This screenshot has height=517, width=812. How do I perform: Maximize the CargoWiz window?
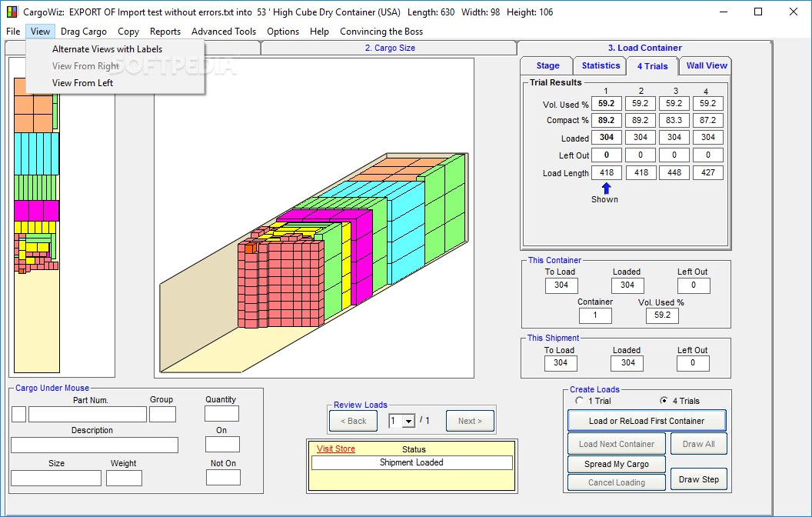[758, 12]
